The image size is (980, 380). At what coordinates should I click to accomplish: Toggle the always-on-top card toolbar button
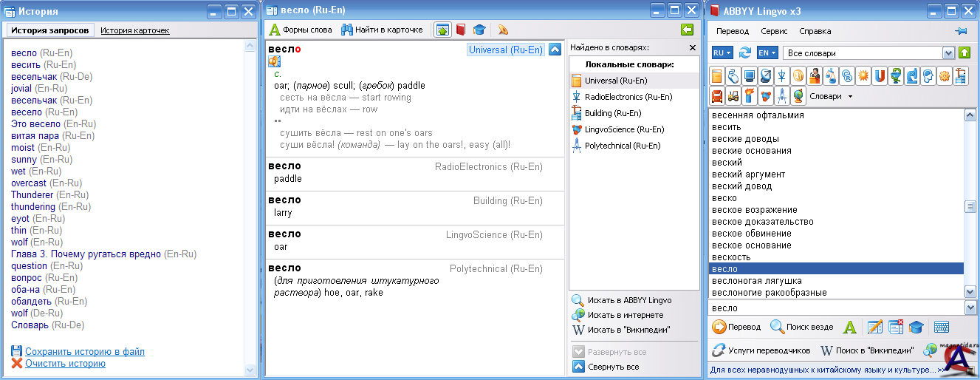tap(442, 30)
